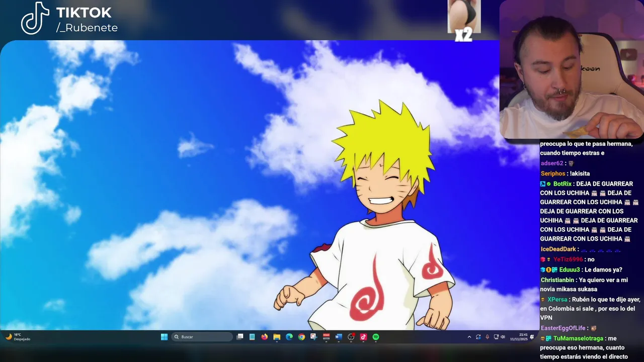Image resolution: width=644 pixels, height=362 pixels.
Task: Click chat username Christianbin
Action: (x=558, y=280)
